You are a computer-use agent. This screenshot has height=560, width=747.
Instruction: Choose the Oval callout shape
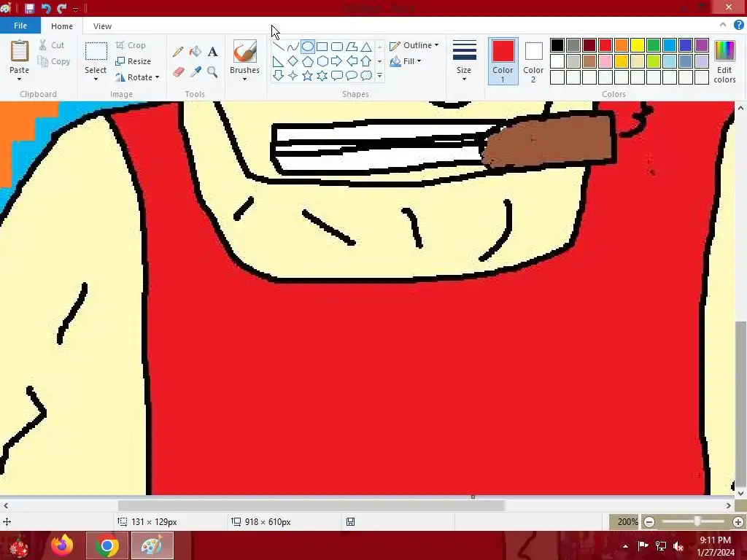click(352, 75)
